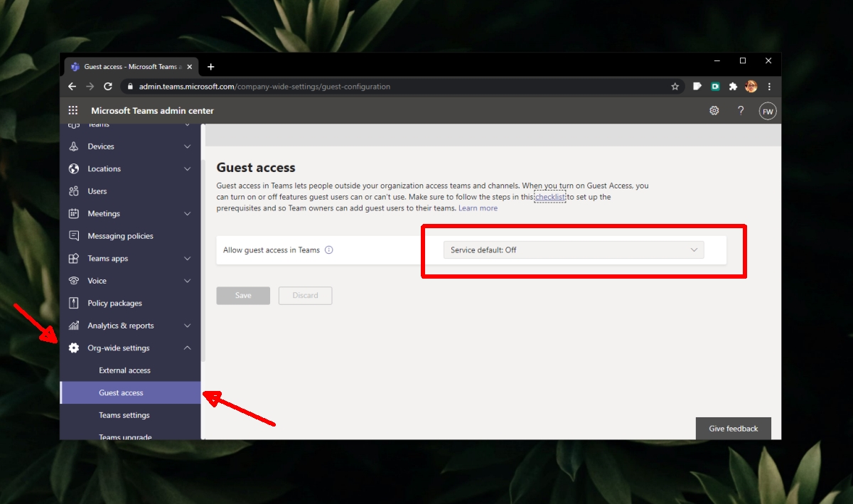The width and height of the screenshot is (853, 504).
Task: Click the Teams apps icon
Action: click(73, 258)
